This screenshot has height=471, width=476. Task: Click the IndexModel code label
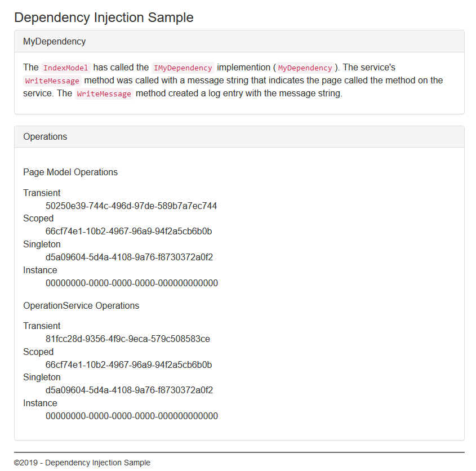[x=66, y=68]
